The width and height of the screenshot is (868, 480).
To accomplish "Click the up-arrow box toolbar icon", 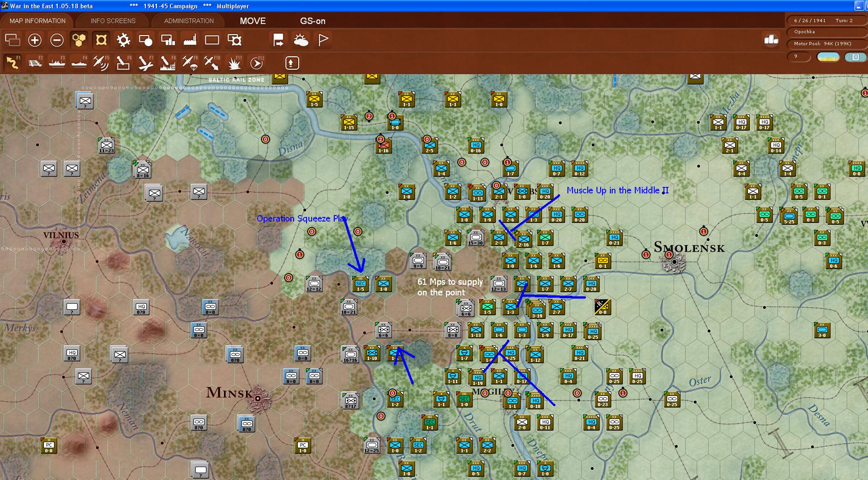I will 292,63.
